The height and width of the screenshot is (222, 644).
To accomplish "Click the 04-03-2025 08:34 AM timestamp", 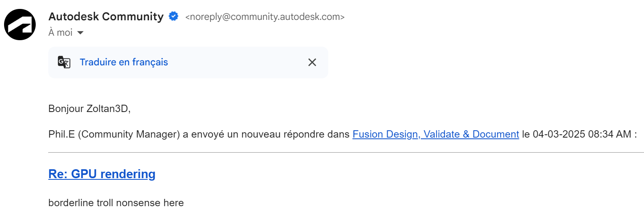I will coord(582,134).
